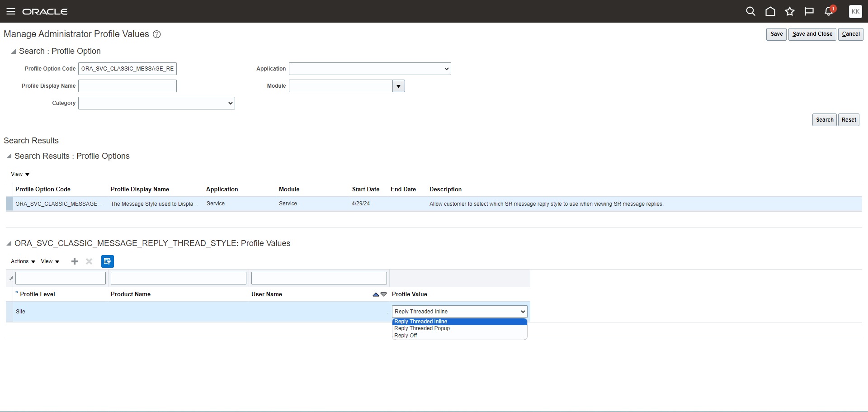Collapse Search Results : Profile Options section
The width and height of the screenshot is (868, 412).
(9, 156)
